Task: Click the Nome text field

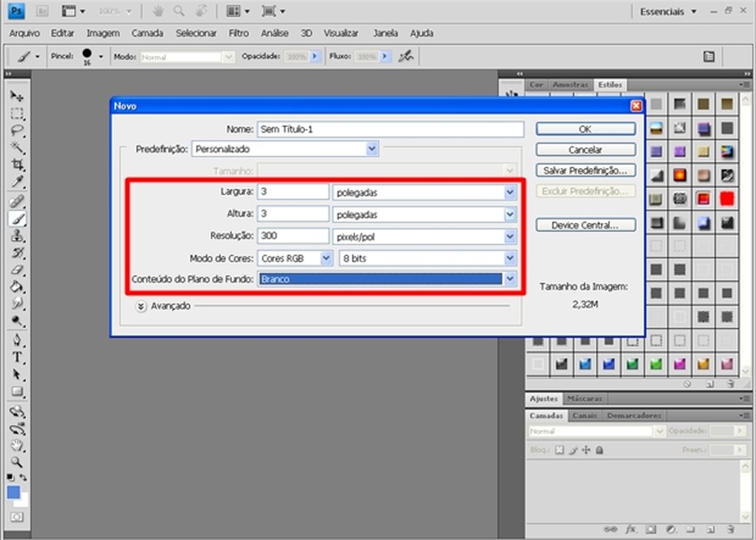Action: (390, 129)
